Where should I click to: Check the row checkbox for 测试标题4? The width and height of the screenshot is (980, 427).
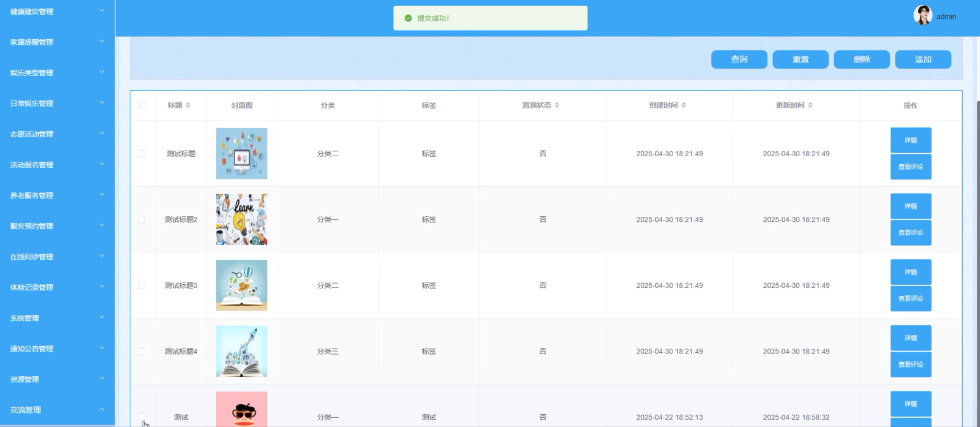point(141,352)
